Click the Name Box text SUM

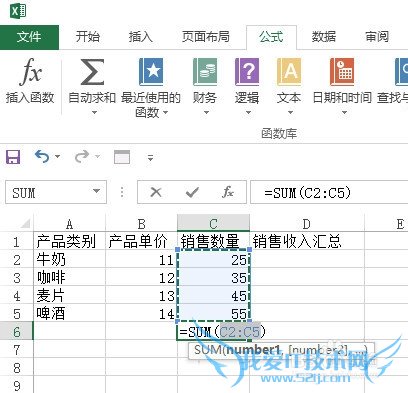(24, 193)
